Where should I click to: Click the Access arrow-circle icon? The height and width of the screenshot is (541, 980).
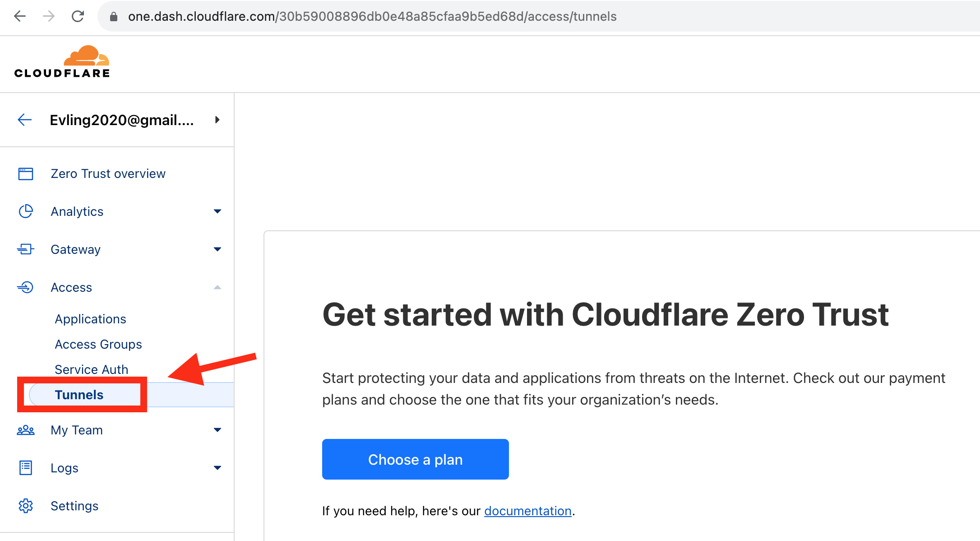pos(25,287)
